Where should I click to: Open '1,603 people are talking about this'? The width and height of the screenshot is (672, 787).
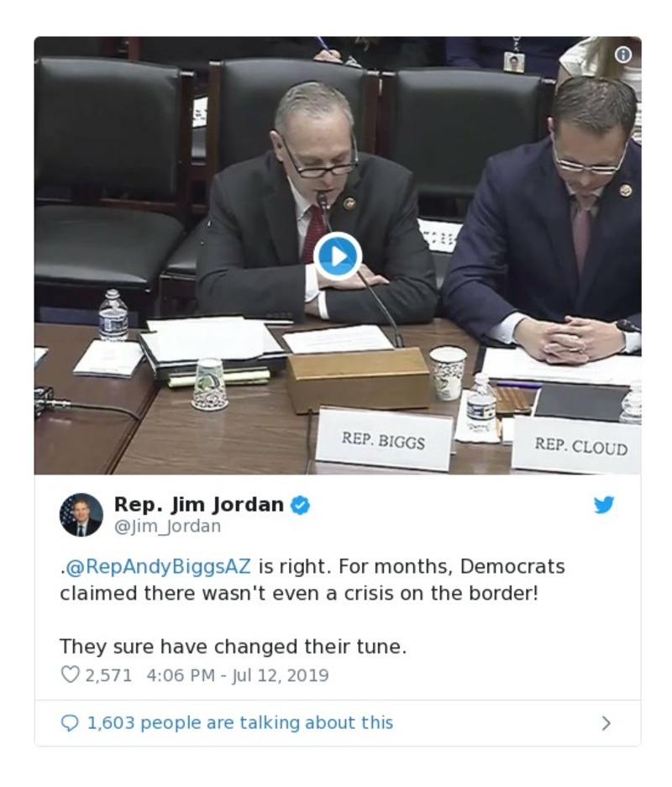(x=240, y=723)
